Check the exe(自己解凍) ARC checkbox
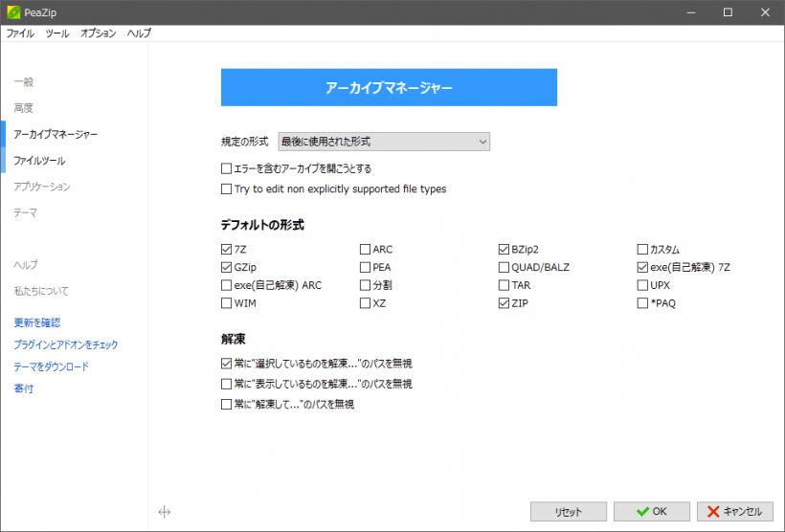Image resolution: width=785 pixels, height=532 pixels. click(x=226, y=285)
